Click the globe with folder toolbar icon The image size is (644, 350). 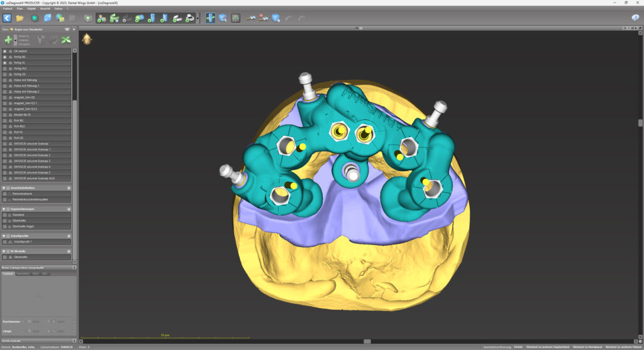[60, 18]
